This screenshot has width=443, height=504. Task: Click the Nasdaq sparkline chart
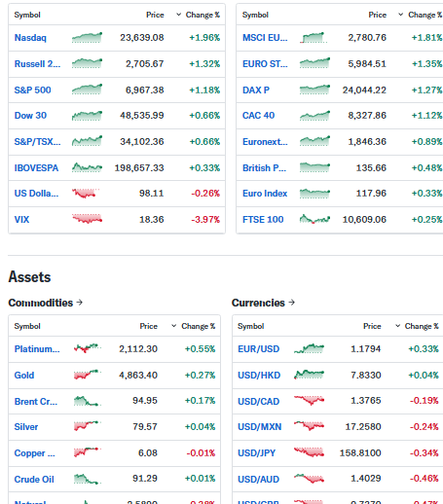87,38
